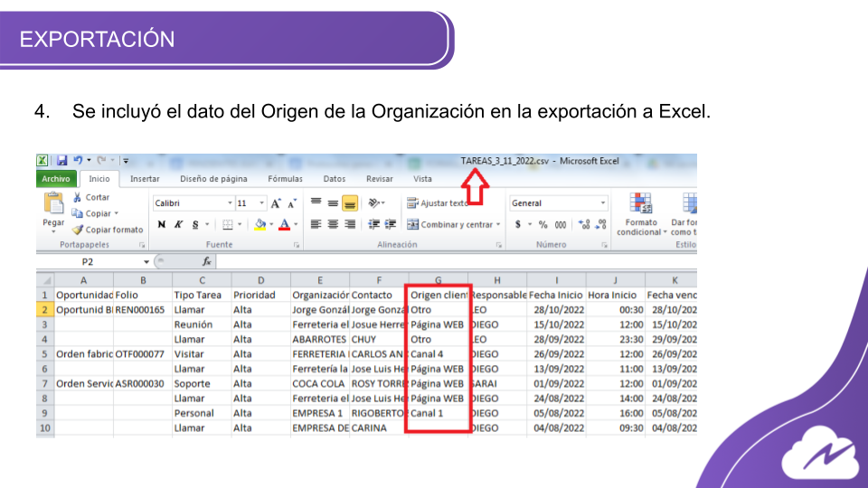Click the select-all corner of the sheet
This screenshot has width=868, height=488.
45,280
